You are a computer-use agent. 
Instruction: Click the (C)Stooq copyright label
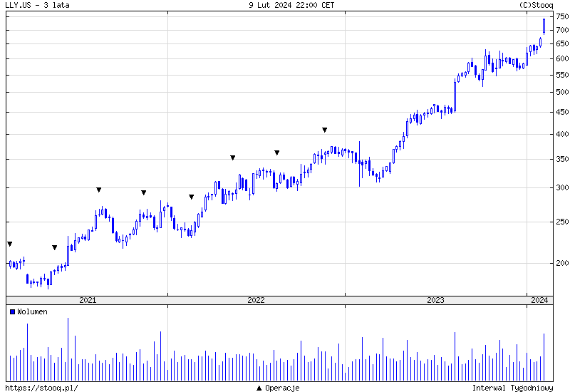tap(537, 5)
